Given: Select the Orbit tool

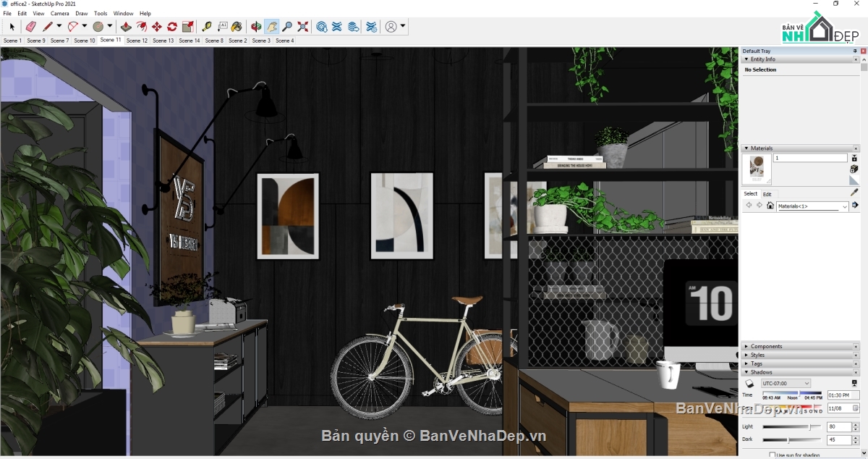Looking at the screenshot, I should [x=256, y=27].
